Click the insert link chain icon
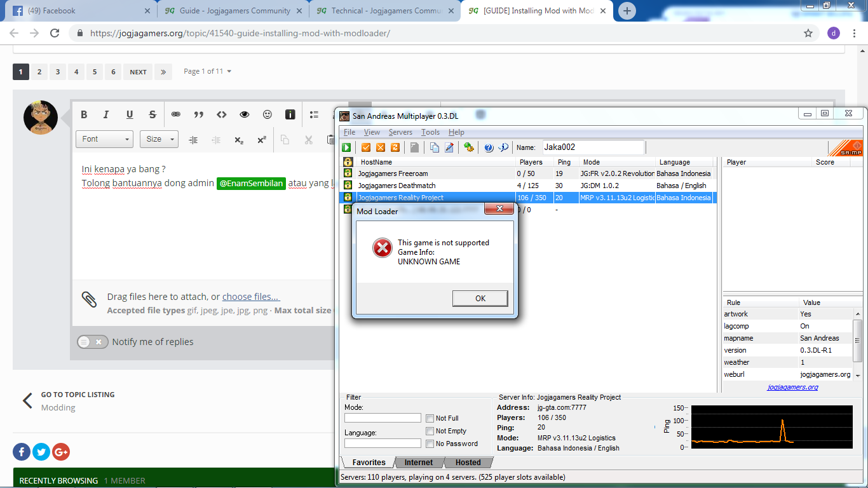This screenshot has height=488, width=868. [176, 114]
